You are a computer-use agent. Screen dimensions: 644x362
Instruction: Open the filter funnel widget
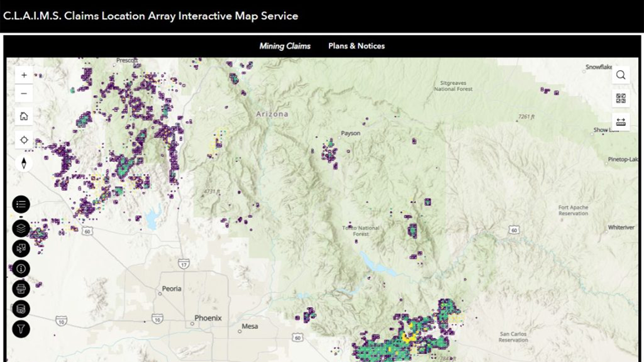pos(21,329)
